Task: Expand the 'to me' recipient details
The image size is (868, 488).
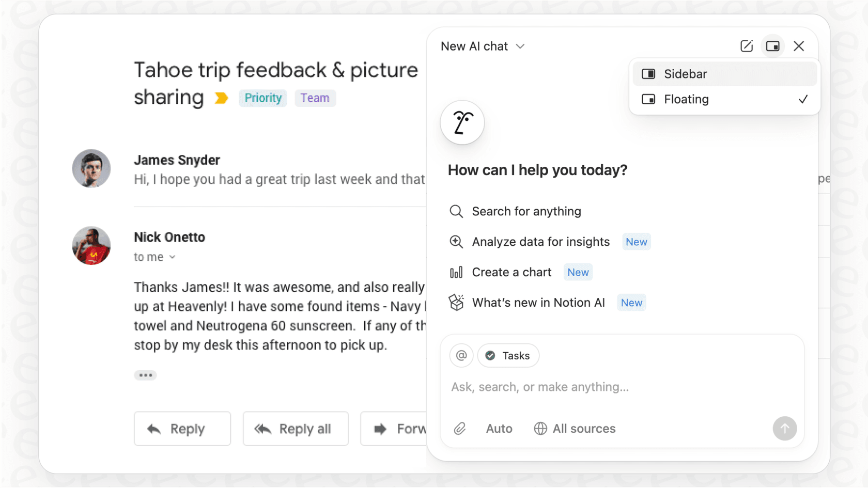Action: click(154, 257)
